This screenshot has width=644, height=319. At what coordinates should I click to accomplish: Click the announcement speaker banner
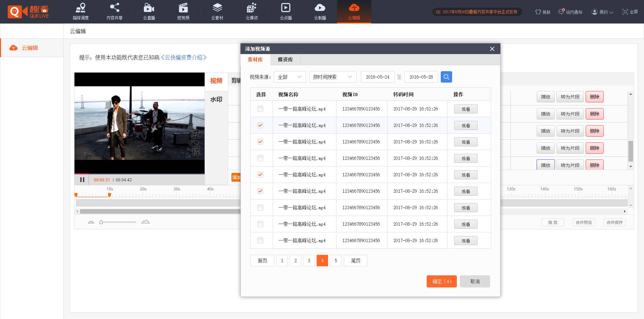click(x=477, y=12)
